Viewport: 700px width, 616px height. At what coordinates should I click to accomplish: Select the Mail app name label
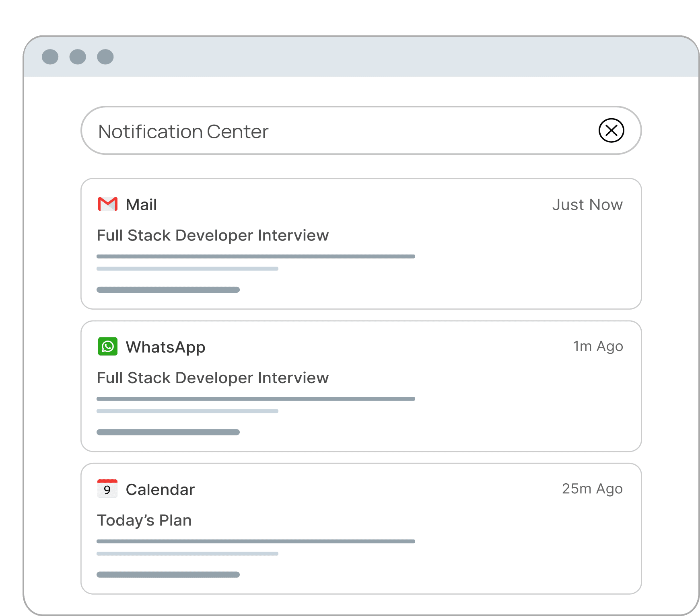click(x=141, y=205)
